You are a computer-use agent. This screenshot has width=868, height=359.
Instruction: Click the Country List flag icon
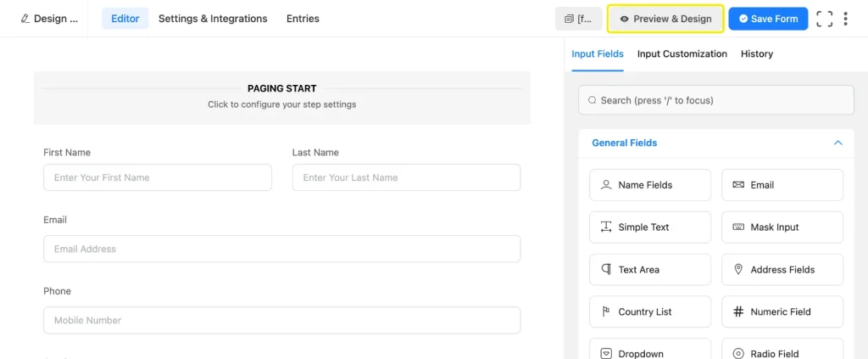coord(606,312)
